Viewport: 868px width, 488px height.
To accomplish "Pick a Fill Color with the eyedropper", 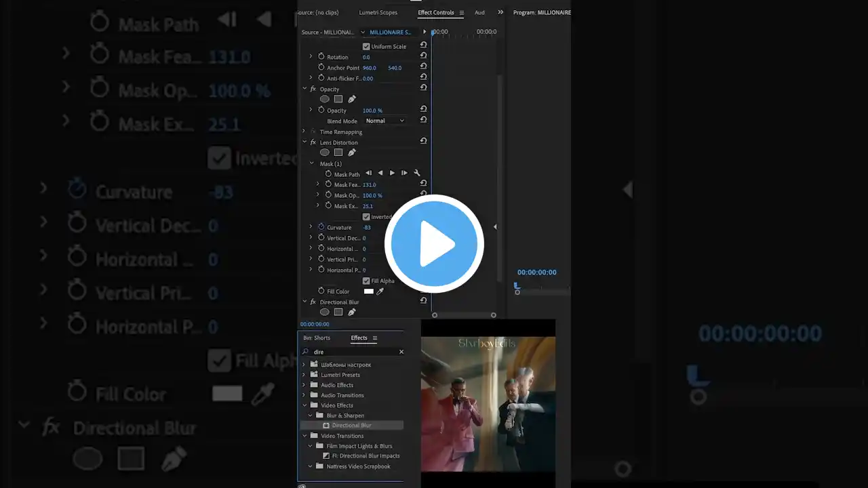I will [380, 291].
